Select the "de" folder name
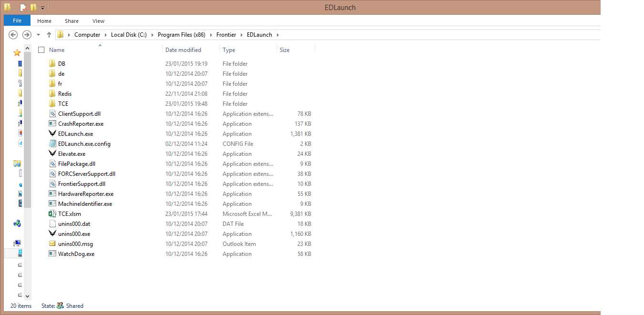Viewport: 644px width, 315px height. pos(61,74)
